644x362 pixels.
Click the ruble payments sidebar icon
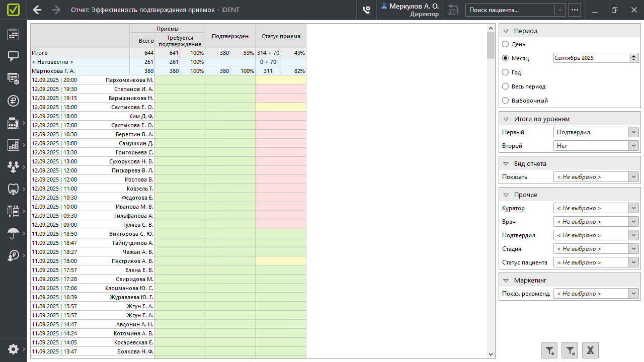point(13,100)
